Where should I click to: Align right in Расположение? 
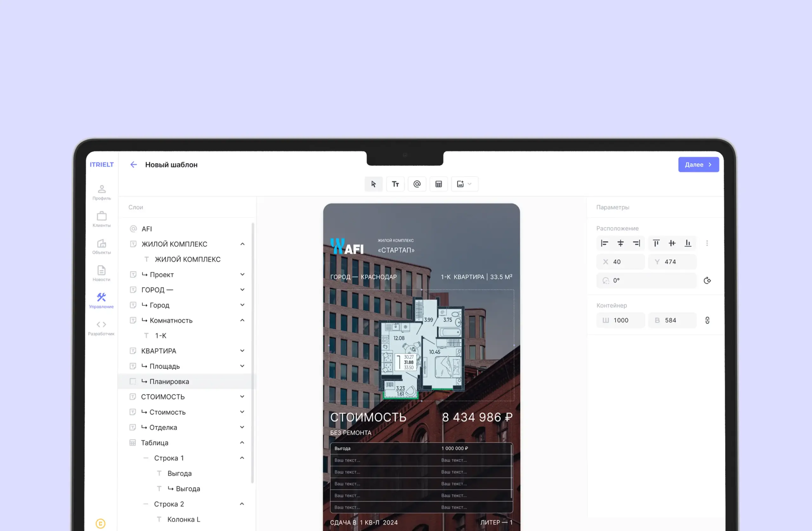(x=637, y=243)
